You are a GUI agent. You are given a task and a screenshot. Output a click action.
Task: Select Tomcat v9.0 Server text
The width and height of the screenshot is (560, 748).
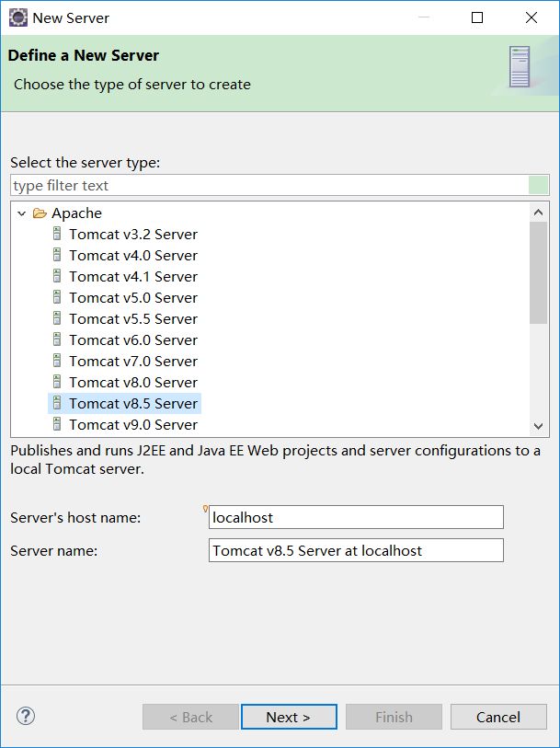pos(133,424)
